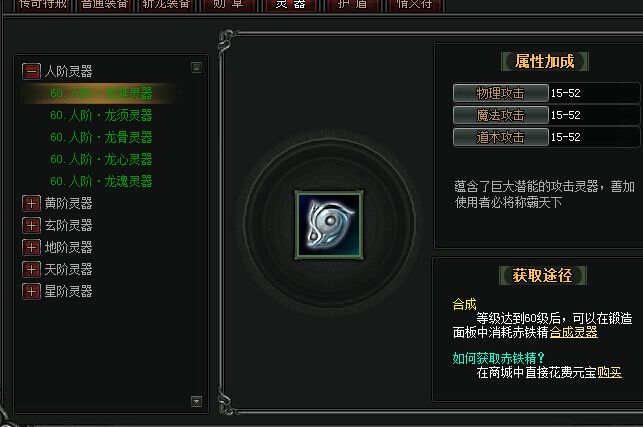Select 60.人阶·龙魂灵器 in the list

pyautogui.click(x=101, y=181)
